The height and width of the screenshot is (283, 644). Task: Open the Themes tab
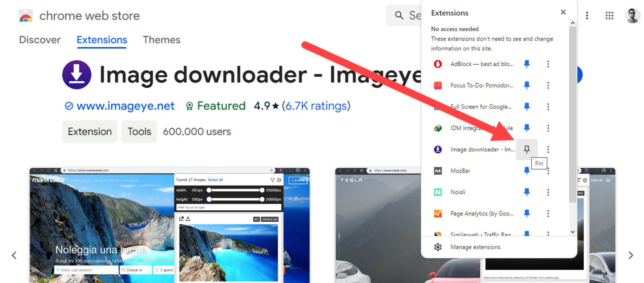coord(162,40)
